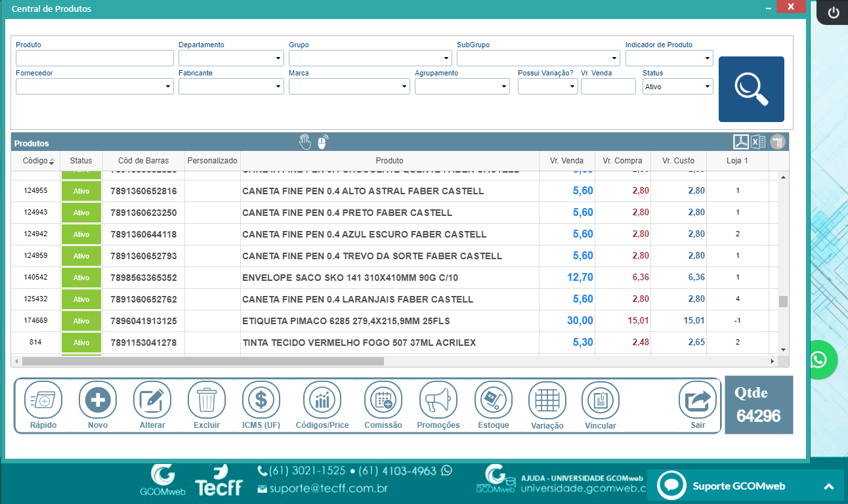Click the Produto search input field
The height and width of the screenshot is (504, 848).
(x=95, y=58)
